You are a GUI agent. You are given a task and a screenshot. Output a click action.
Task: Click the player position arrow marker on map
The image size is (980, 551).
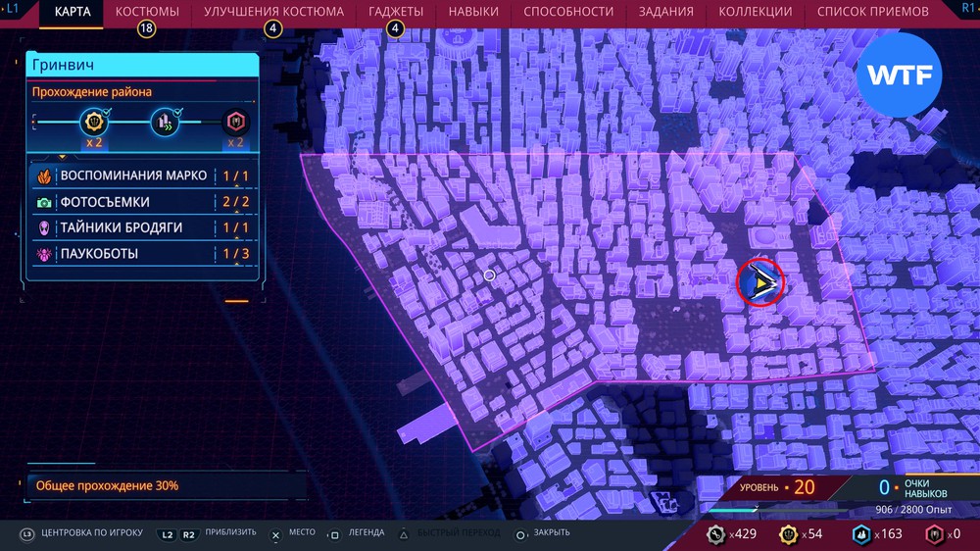tap(760, 283)
